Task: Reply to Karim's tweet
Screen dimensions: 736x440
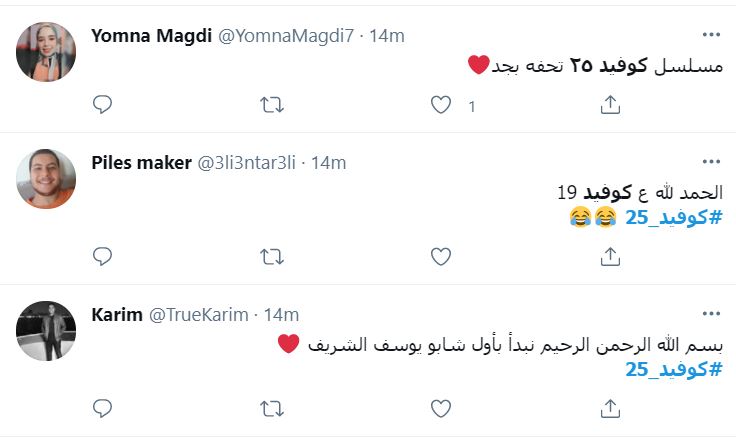Action: (x=102, y=408)
